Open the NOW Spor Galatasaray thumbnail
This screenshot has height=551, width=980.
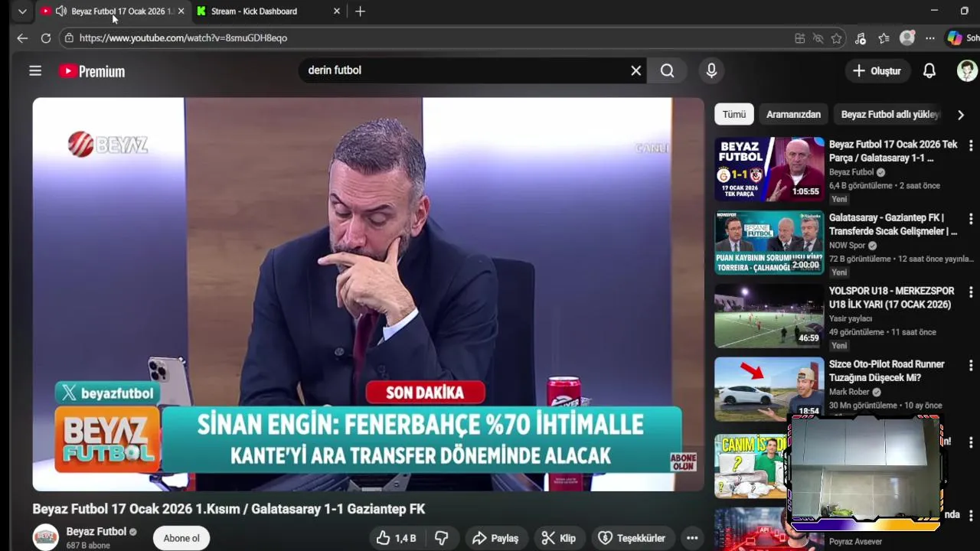coord(769,243)
